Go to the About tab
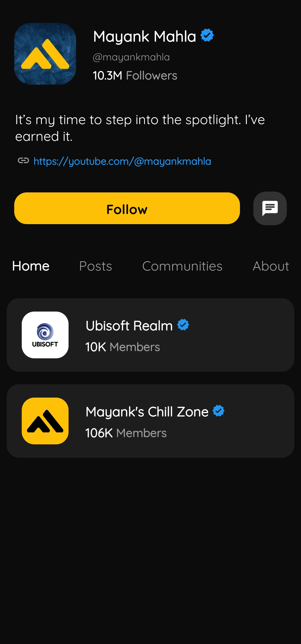 (x=271, y=266)
